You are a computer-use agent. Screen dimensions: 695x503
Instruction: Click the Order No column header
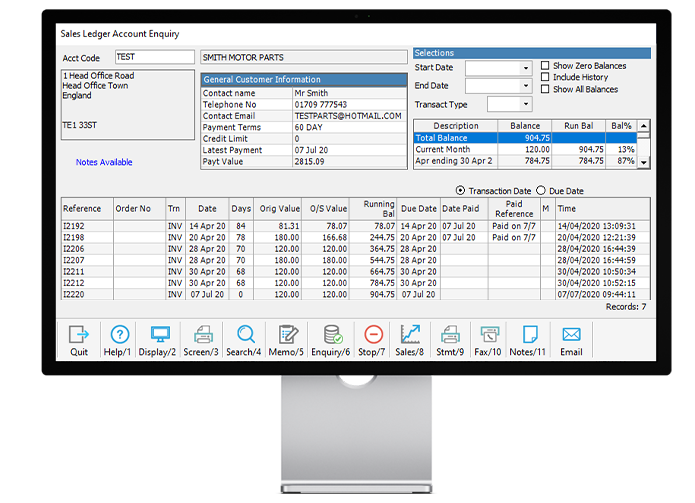140,209
